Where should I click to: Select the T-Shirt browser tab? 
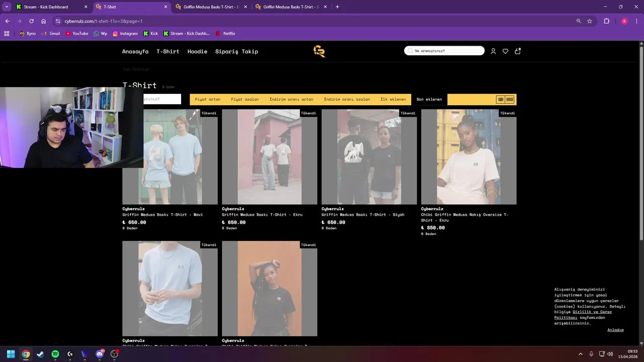(x=132, y=7)
